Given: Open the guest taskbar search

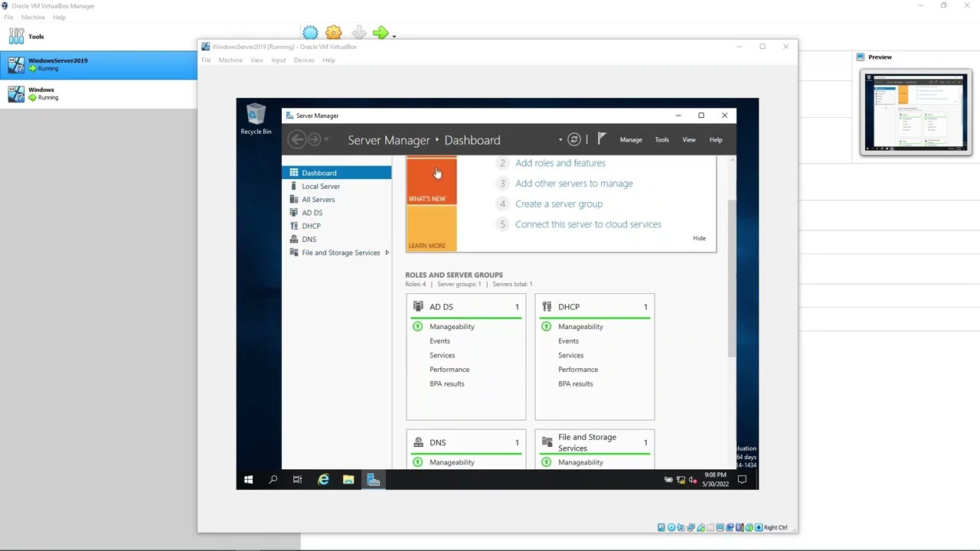Looking at the screenshot, I should pyautogui.click(x=273, y=480).
